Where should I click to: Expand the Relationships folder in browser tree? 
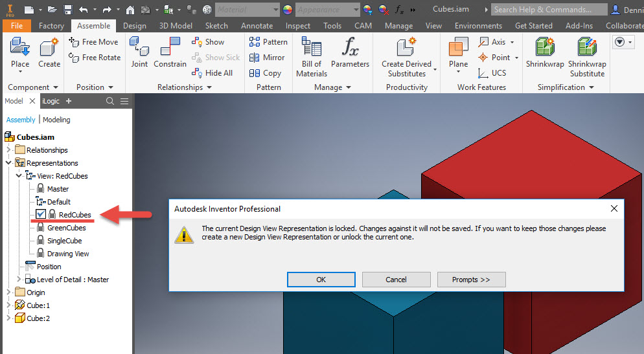tap(8, 149)
